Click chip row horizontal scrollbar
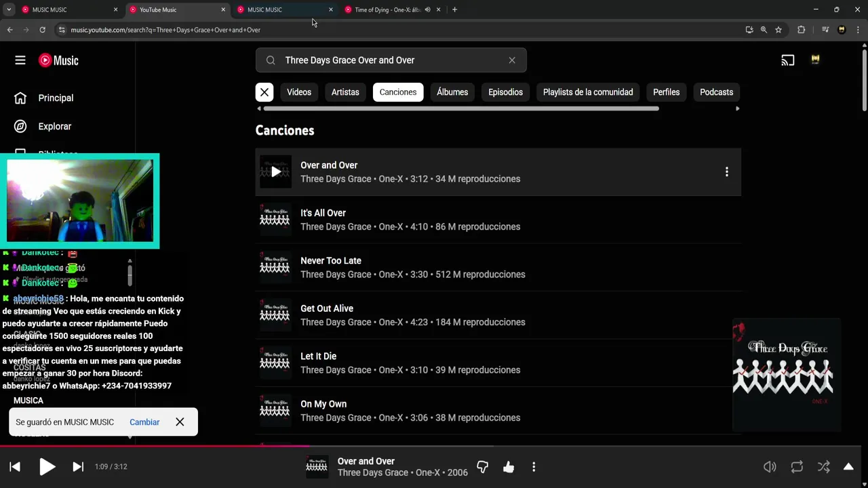This screenshot has height=488, width=868. 461,108
